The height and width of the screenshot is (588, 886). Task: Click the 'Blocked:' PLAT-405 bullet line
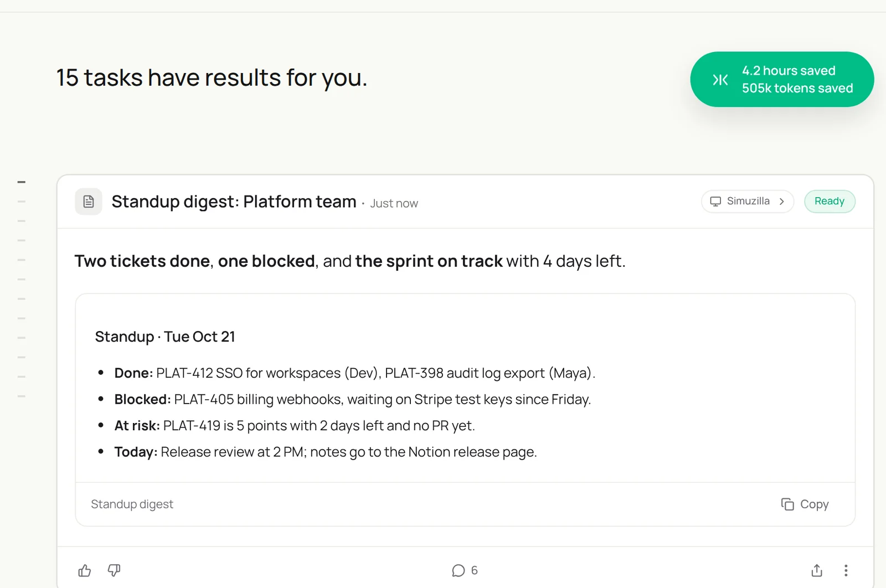[352, 399]
